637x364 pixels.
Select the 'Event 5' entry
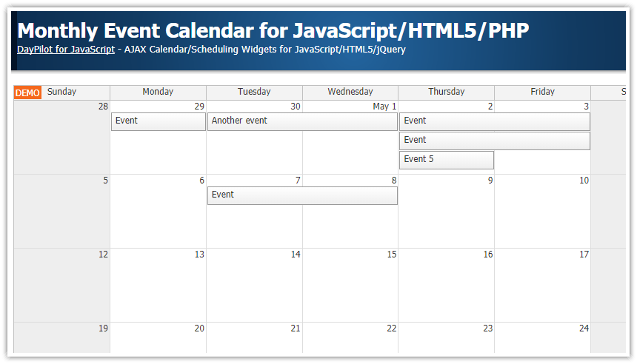(447, 160)
